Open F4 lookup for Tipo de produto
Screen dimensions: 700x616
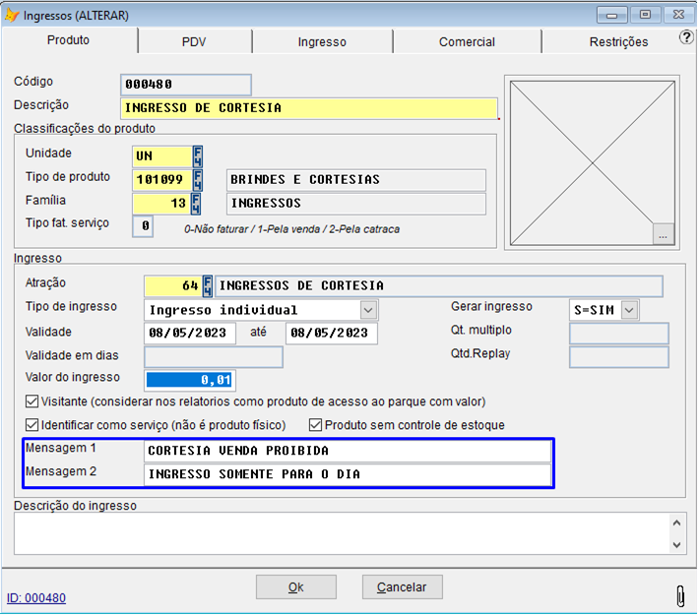click(198, 179)
